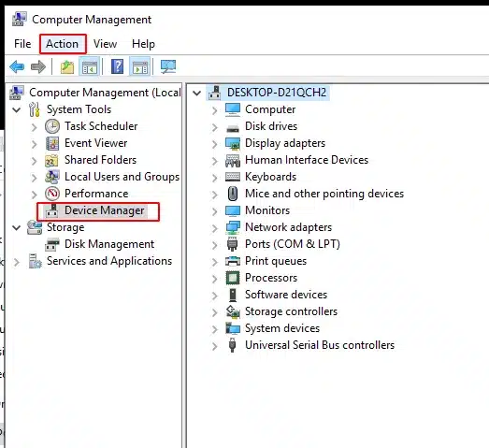
Task: Toggle Show/Hide Console Tree toolbar icon
Action: (x=89, y=66)
